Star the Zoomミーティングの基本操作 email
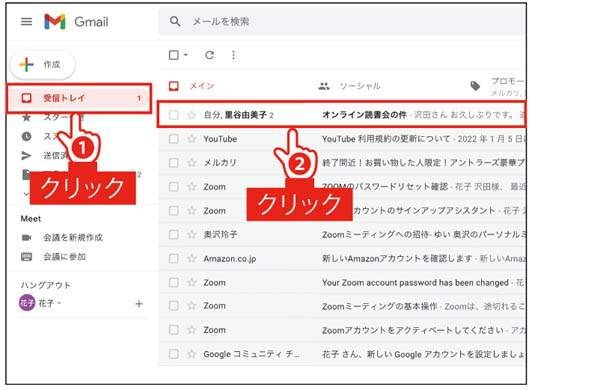The image size is (600, 390). click(192, 306)
